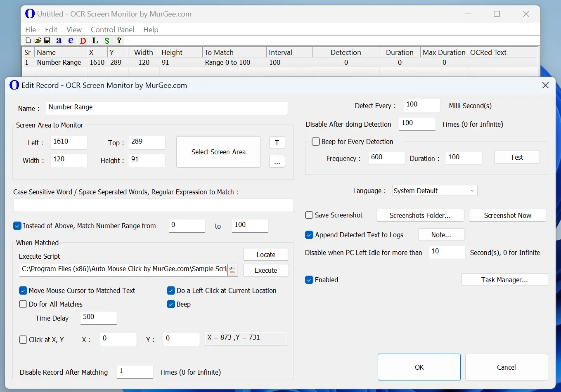Click the ellipsis button below T
This screenshot has width=561, height=392.
[x=277, y=161]
